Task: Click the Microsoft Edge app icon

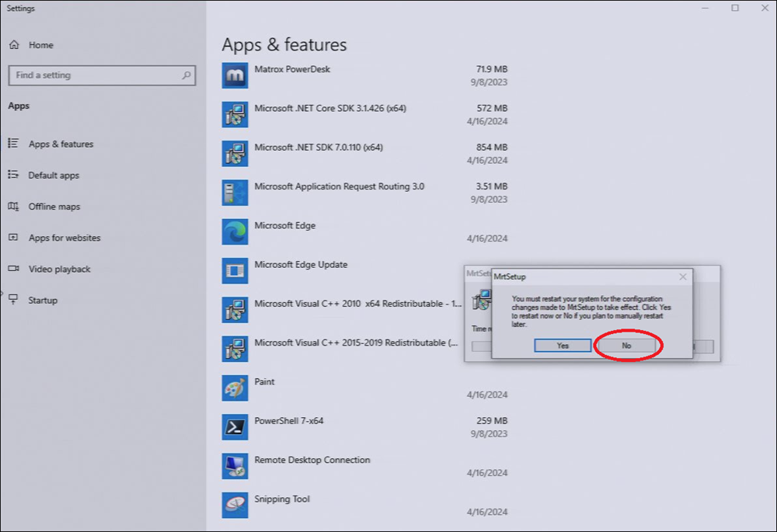Action: pyautogui.click(x=235, y=232)
